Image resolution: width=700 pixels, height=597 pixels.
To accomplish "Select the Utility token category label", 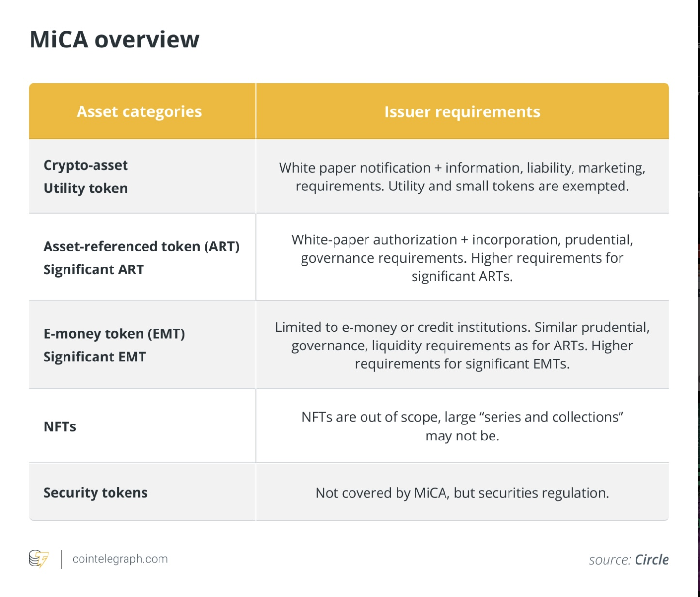I will (x=86, y=188).
